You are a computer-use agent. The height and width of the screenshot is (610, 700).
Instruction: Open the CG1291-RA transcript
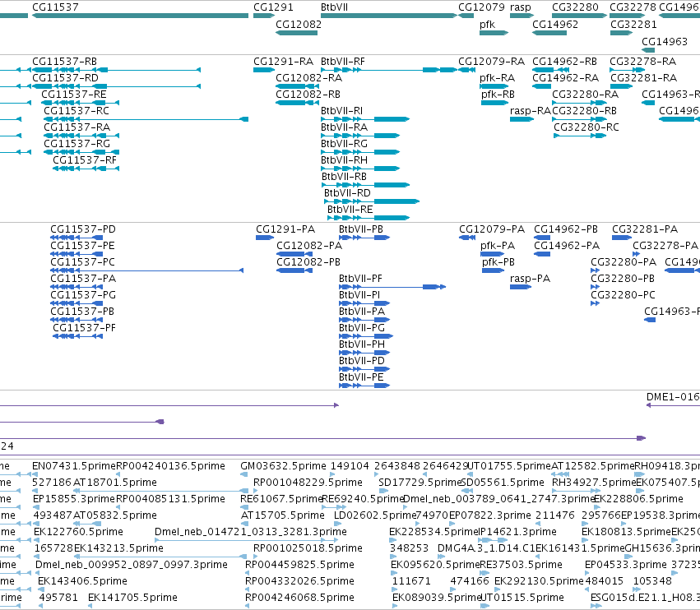(264, 70)
